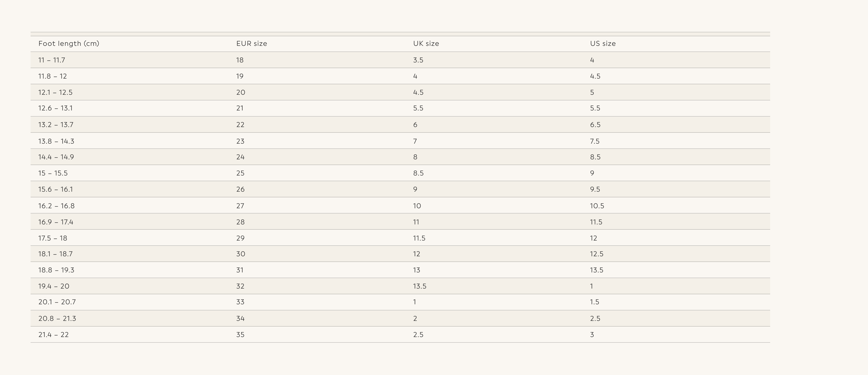Select the US size 10.5 cell
Viewport: 868px width, 375px height.
[597, 206]
